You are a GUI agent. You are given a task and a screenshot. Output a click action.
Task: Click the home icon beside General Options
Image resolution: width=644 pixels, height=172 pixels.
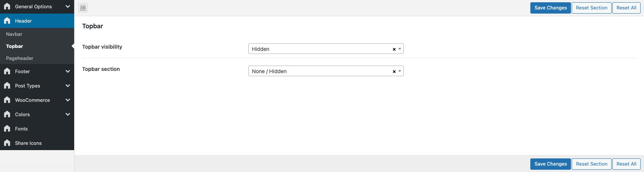click(x=7, y=6)
